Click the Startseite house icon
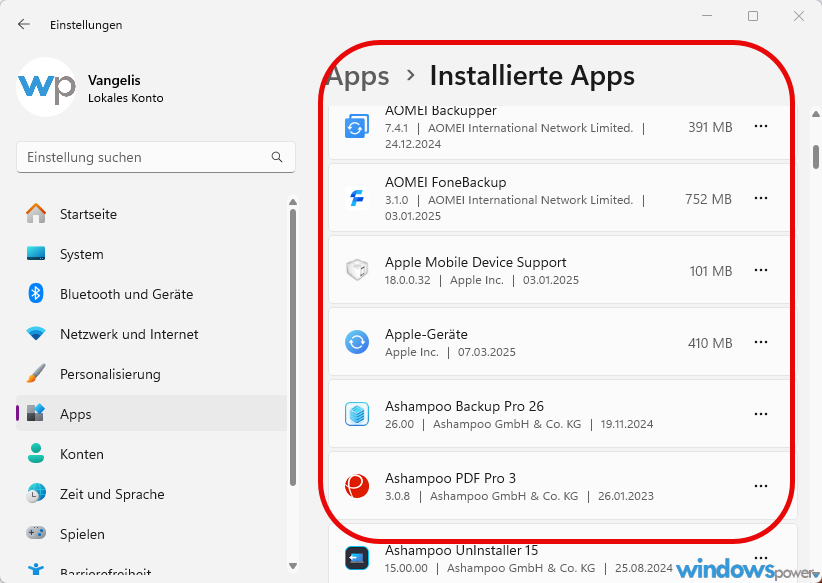822x583 pixels. [x=36, y=213]
